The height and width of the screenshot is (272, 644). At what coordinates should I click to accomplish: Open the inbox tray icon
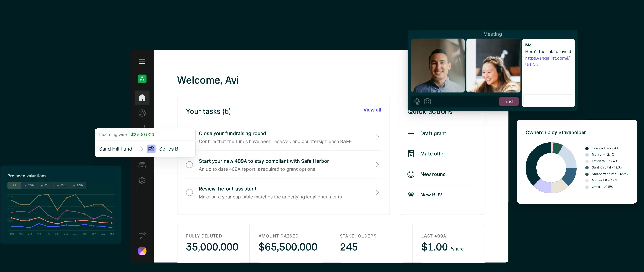coord(142,165)
